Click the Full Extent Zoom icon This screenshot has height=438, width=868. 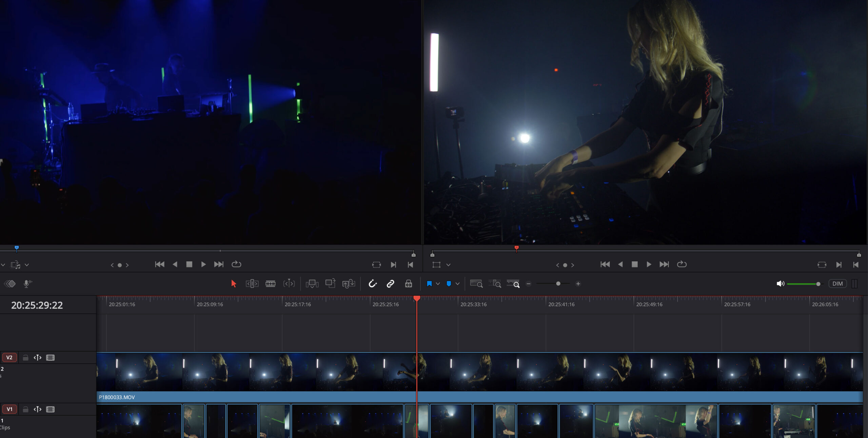tap(476, 284)
